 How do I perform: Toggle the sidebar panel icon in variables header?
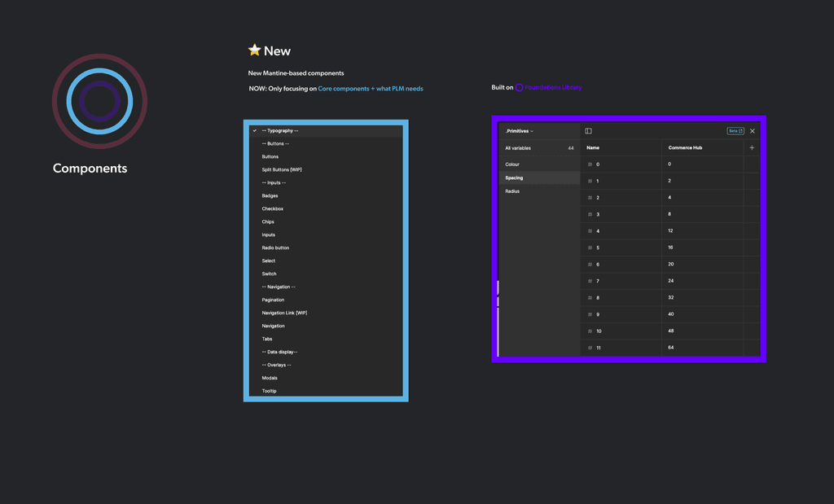(588, 131)
